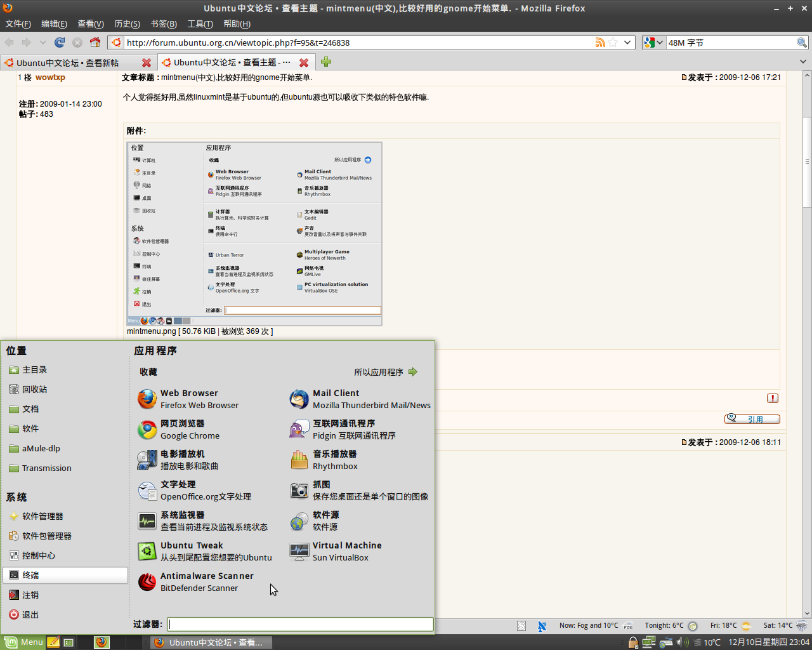
Task: Open a new tab with plus button
Action: (x=326, y=62)
